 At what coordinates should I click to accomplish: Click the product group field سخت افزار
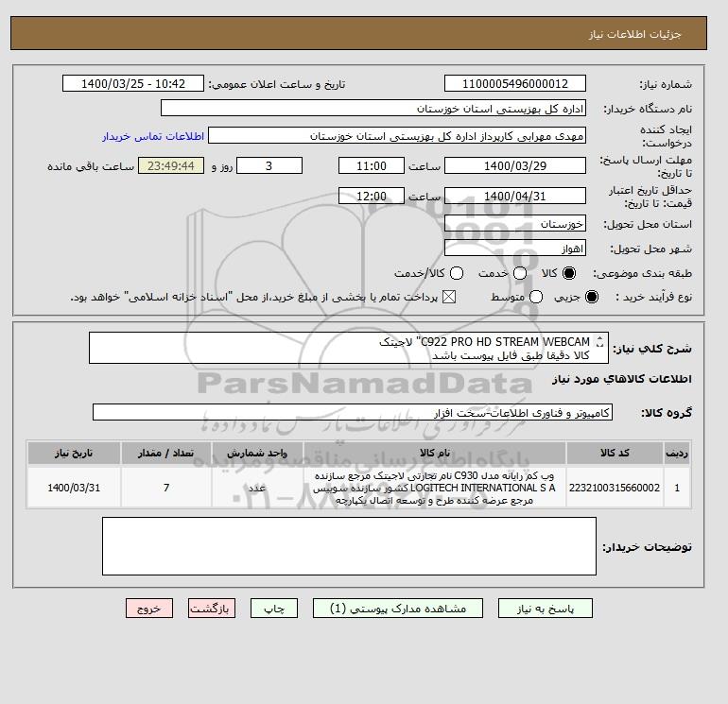tap(353, 412)
